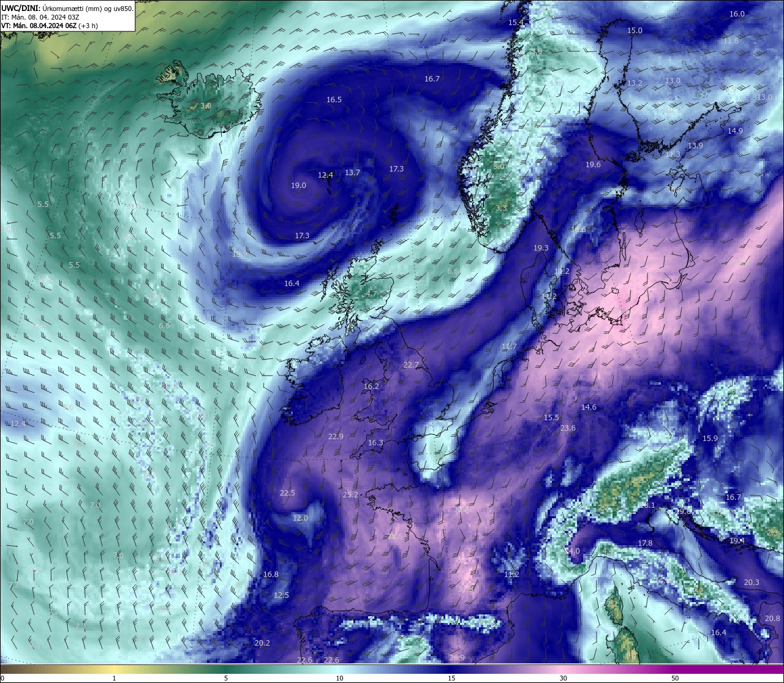Click the 15.0 value label
The image size is (784, 683).
point(635,31)
